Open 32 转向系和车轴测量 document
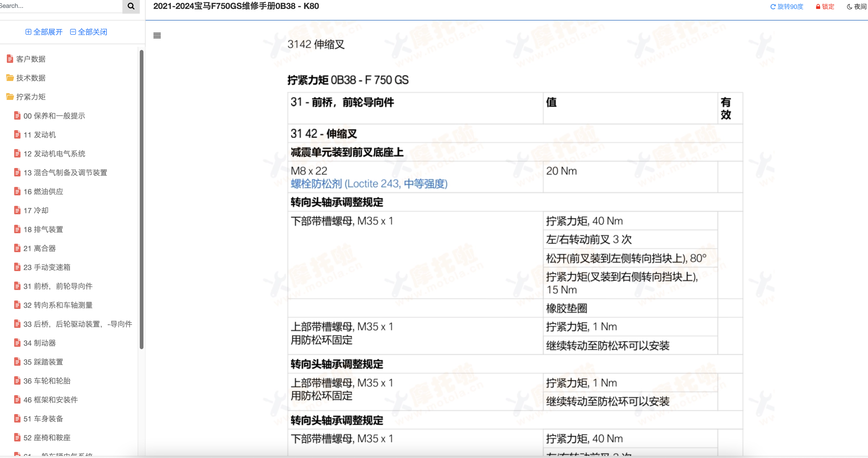 pyautogui.click(x=58, y=305)
